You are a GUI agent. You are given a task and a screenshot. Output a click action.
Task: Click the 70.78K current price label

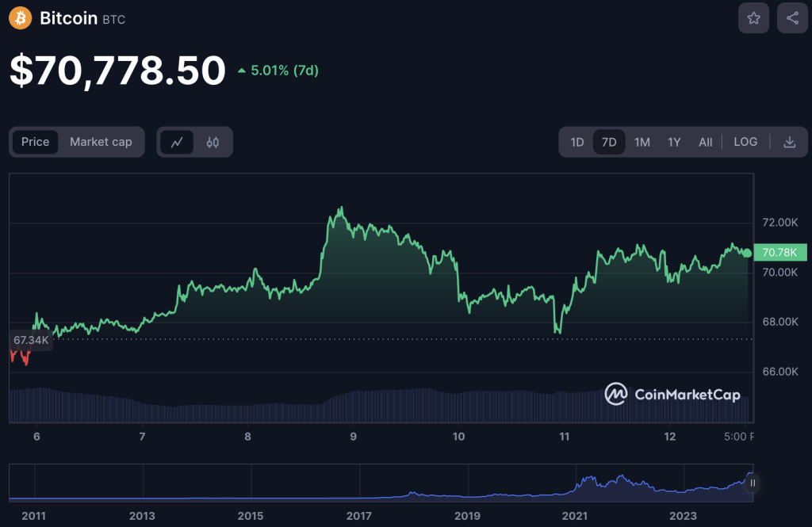pyautogui.click(x=780, y=253)
